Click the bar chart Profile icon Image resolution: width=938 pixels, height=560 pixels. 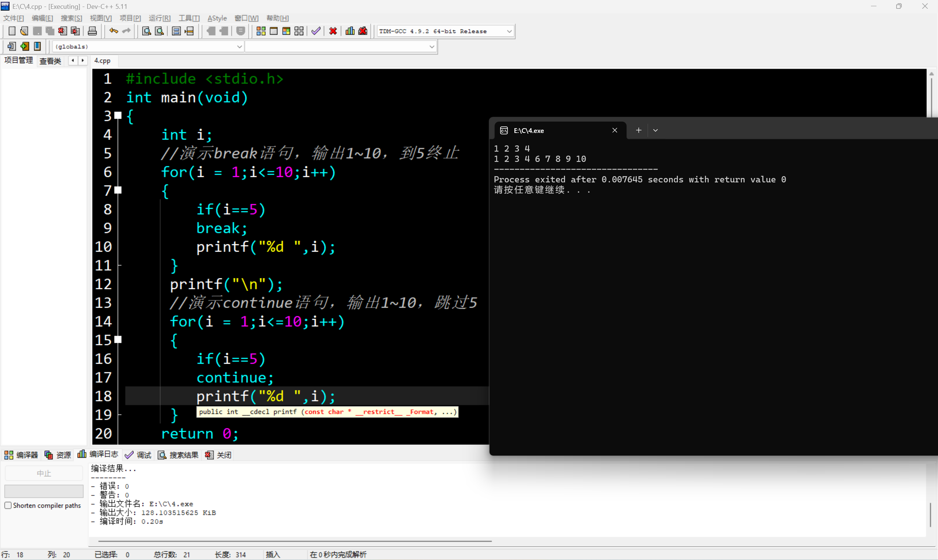pos(350,31)
